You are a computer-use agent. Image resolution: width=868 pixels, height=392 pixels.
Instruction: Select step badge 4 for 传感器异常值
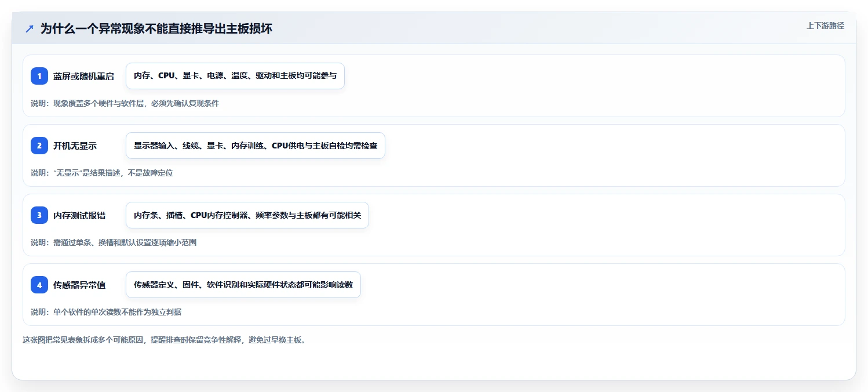point(39,285)
